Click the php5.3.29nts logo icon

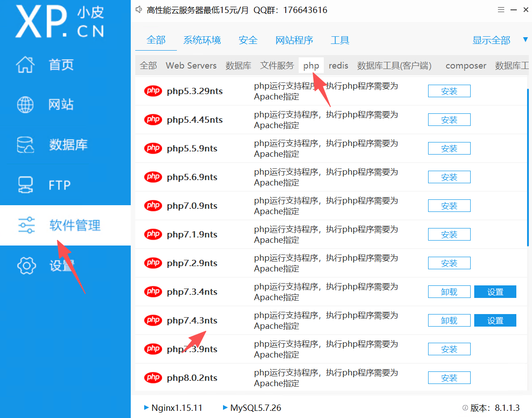tap(153, 91)
